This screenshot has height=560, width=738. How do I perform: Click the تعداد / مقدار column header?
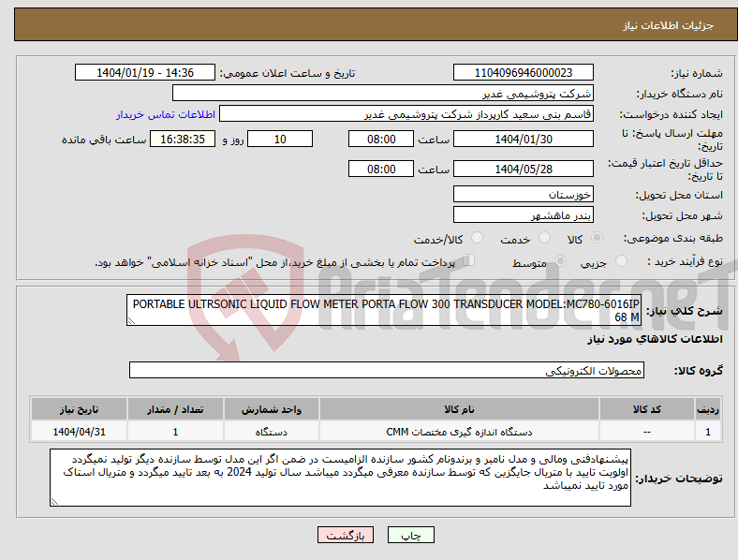[175, 409]
